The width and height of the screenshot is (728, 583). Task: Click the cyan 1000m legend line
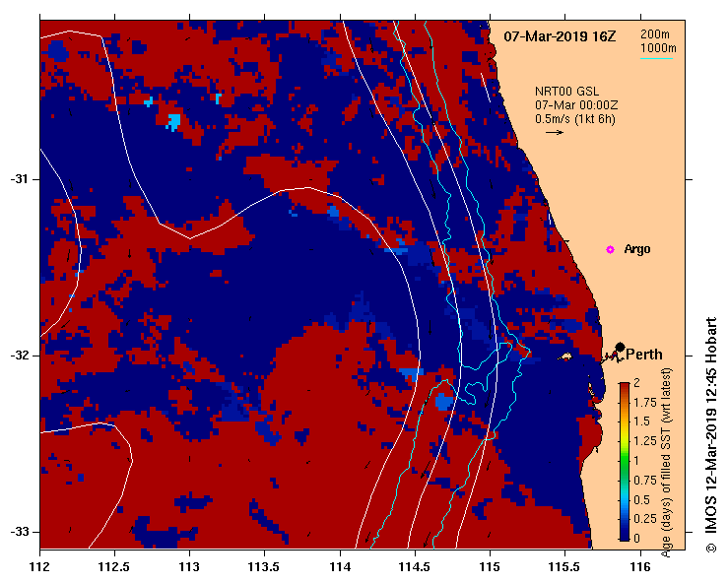656,58
